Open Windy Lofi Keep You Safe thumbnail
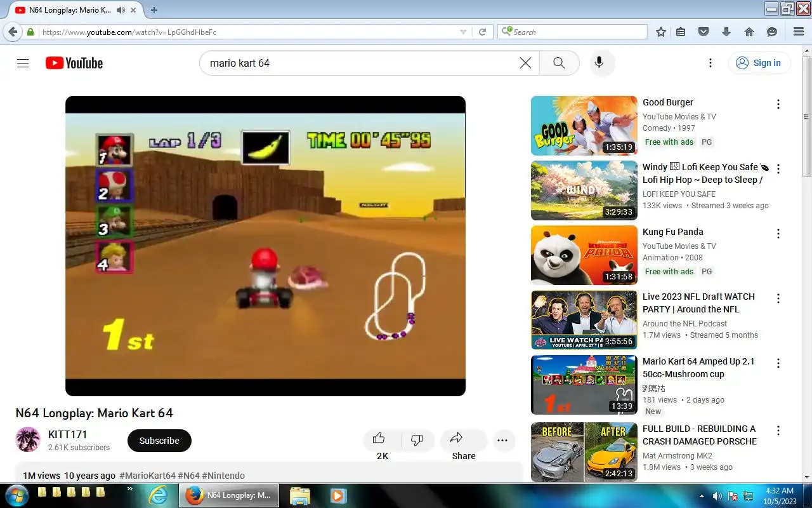The height and width of the screenshot is (508, 812). coord(584,190)
